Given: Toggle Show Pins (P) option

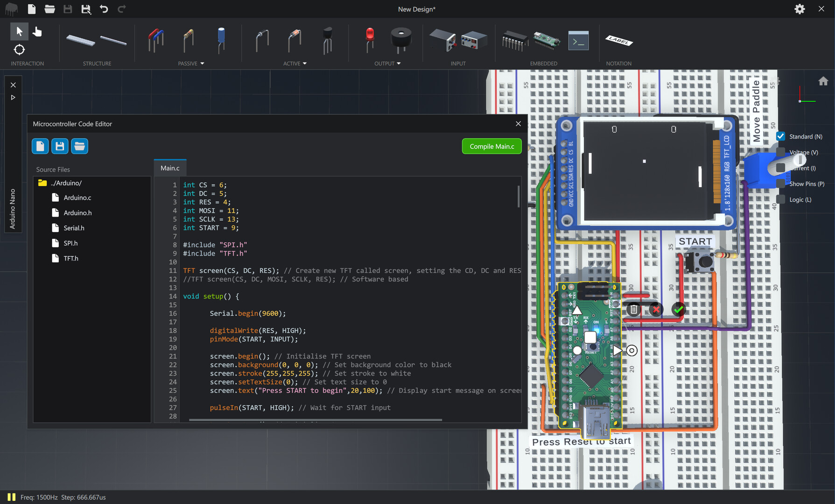Looking at the screenshot, I should pyautogui.click(x=781, y=183).
